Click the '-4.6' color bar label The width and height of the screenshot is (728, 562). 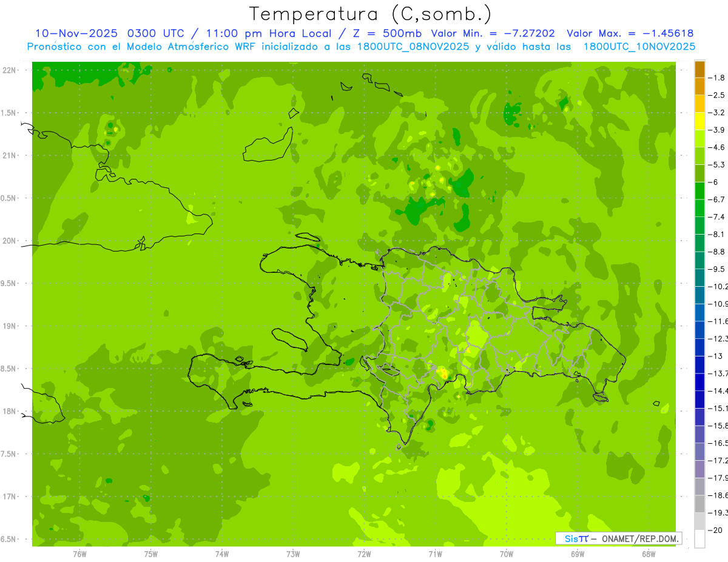(717, 147)
